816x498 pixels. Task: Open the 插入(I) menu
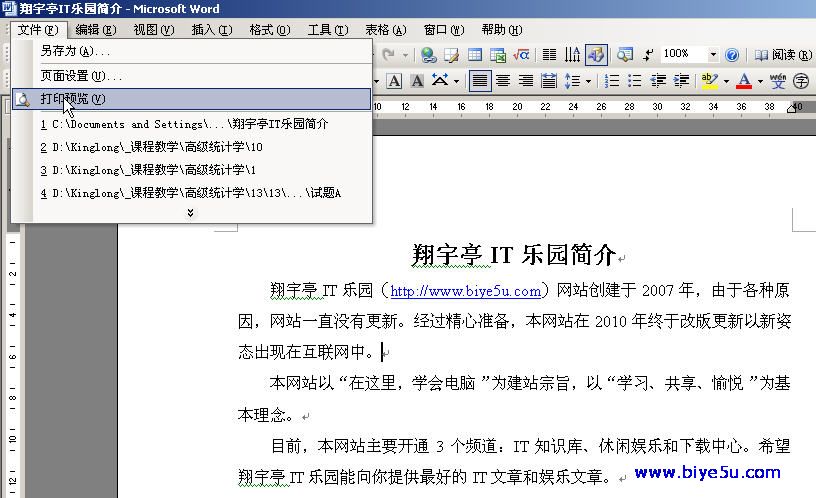point(211,30)
